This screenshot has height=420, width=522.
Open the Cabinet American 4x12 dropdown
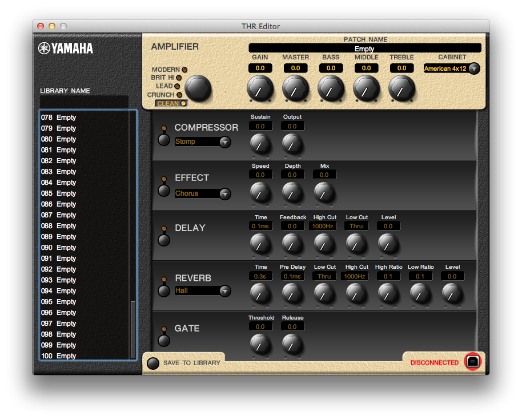(451, 68)
